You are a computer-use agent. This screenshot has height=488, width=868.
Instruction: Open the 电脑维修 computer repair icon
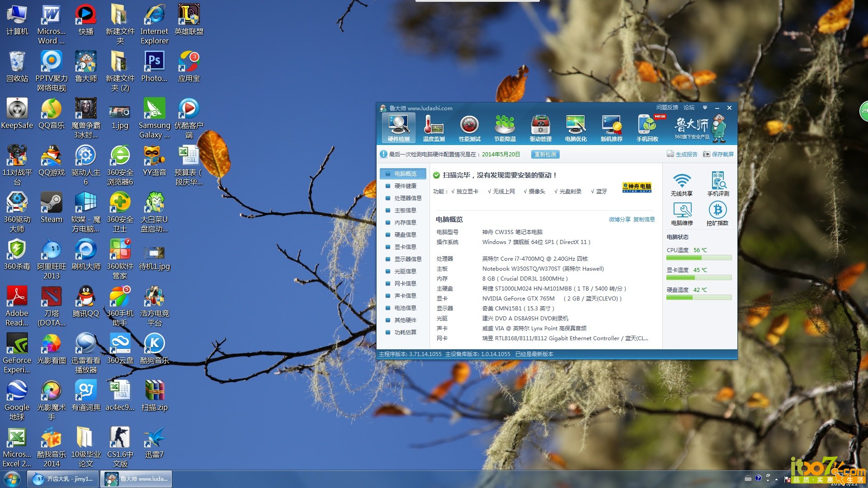(x=682, y=214)
